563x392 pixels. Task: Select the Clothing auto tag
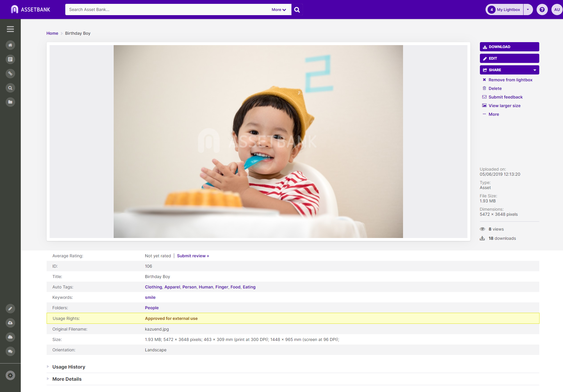click(x=153, y=287)
